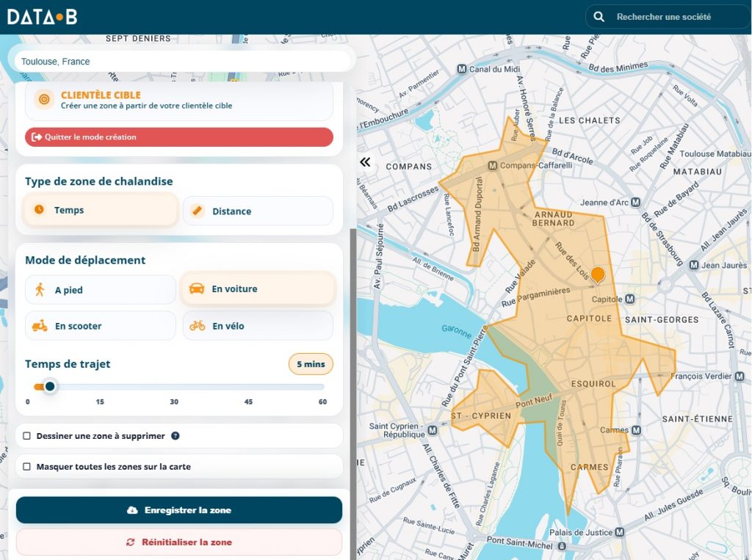Click the Palais de Justice metro marker
Image resolution: width=752 pixels, height=560 pixels.
[x=619, y=532]
